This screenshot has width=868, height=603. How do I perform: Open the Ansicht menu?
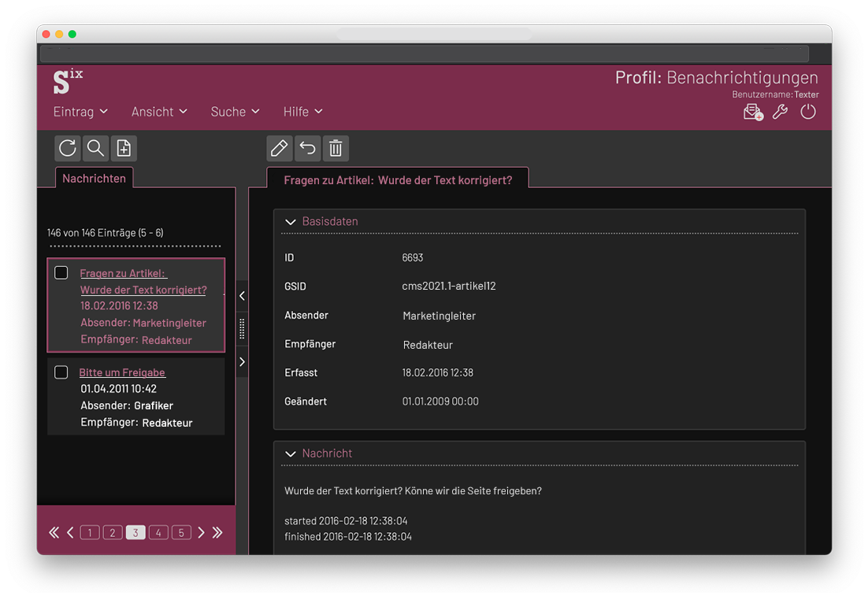pyautogui.click(x=159, y=112)
